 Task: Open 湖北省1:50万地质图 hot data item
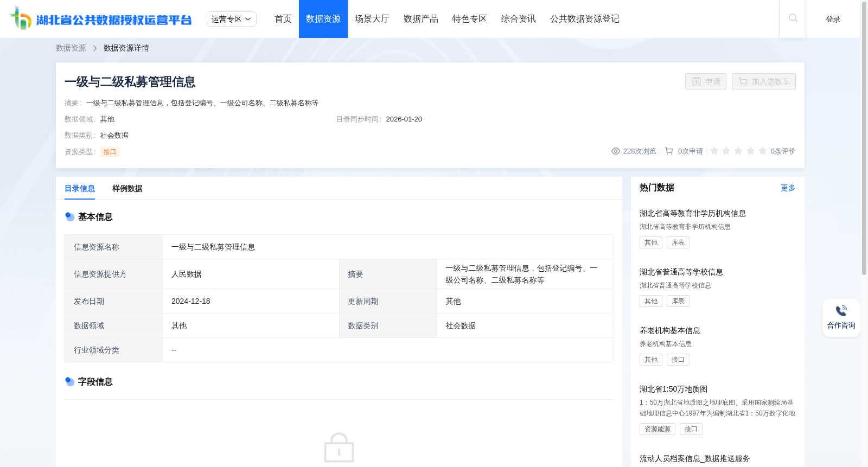click(x=674, y=389)
